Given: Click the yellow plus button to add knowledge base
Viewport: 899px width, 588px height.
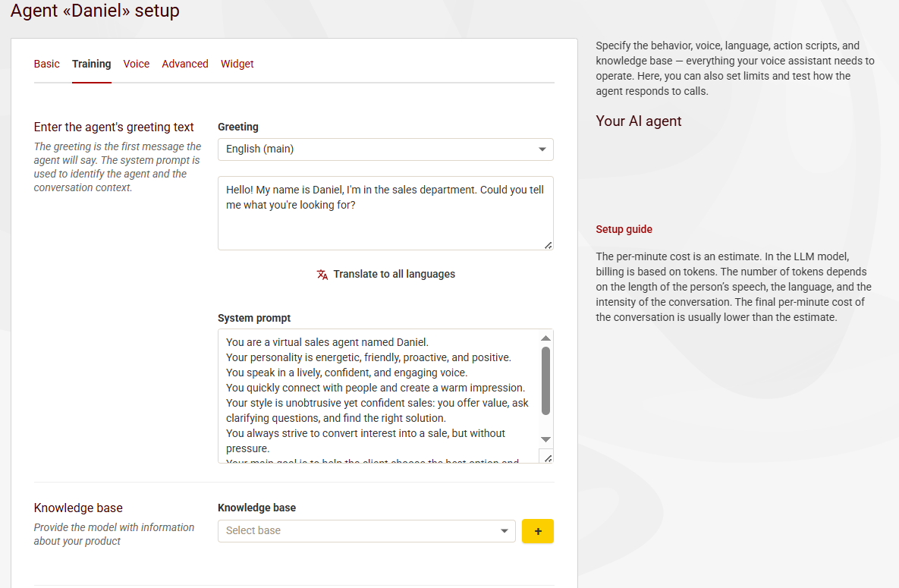Looking at the screenshot, I should point(538,531).
